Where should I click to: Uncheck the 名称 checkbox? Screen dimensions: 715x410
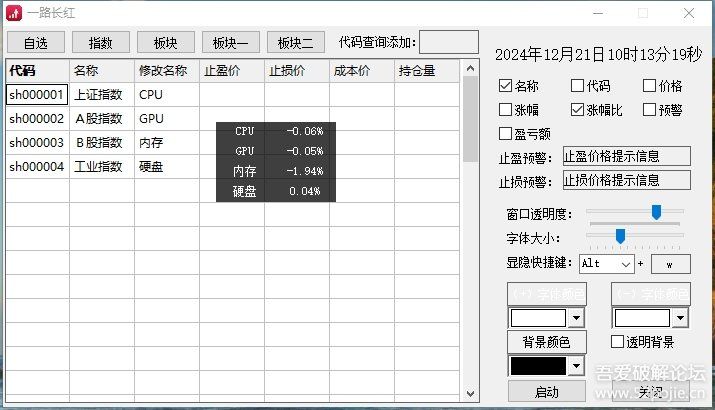pyautogui.click(x=505, y=86)
